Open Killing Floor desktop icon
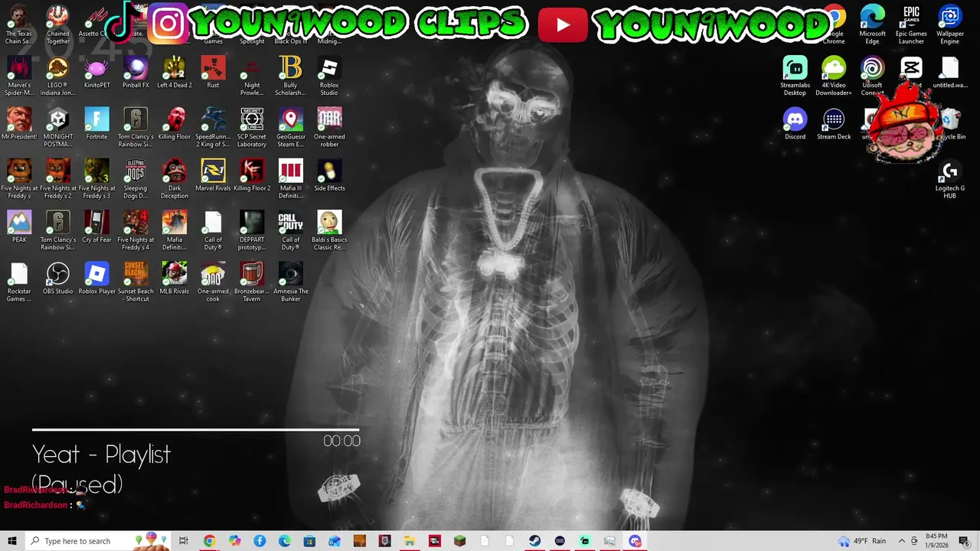This screenshot has height=551, width=980. (x=174, y=125)
